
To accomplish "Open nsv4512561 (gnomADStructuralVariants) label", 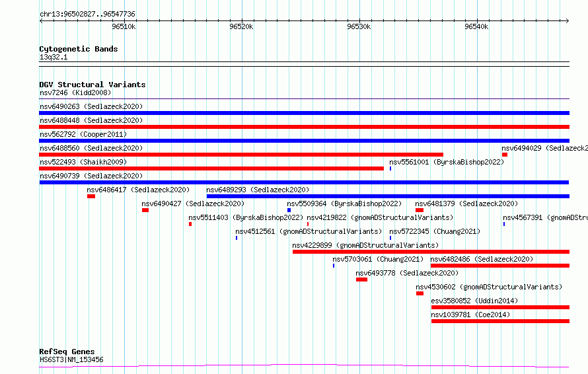I will tap(309, 231).
